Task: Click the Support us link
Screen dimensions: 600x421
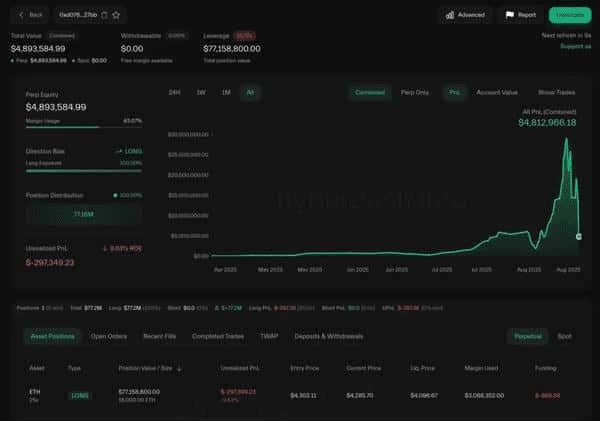Action: (576, 46)
